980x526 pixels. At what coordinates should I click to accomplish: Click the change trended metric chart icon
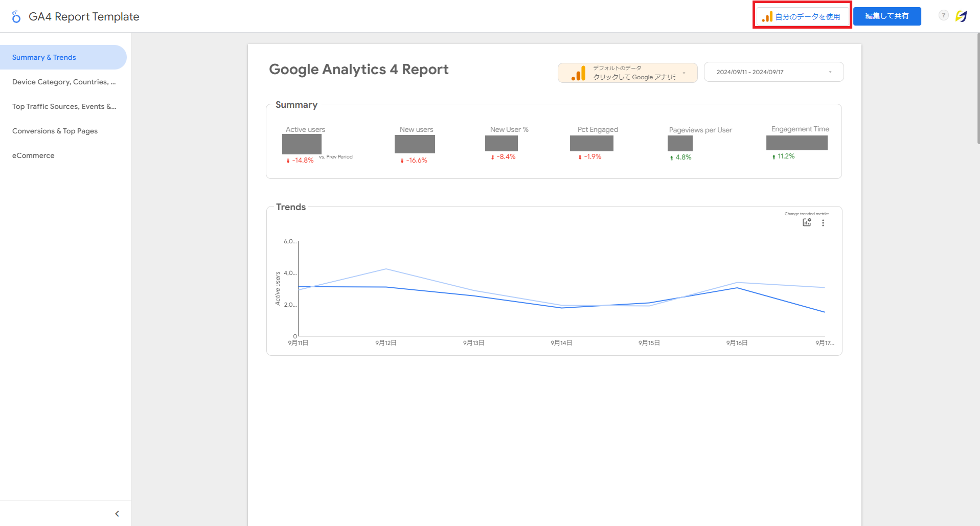(x=807, y=222)
